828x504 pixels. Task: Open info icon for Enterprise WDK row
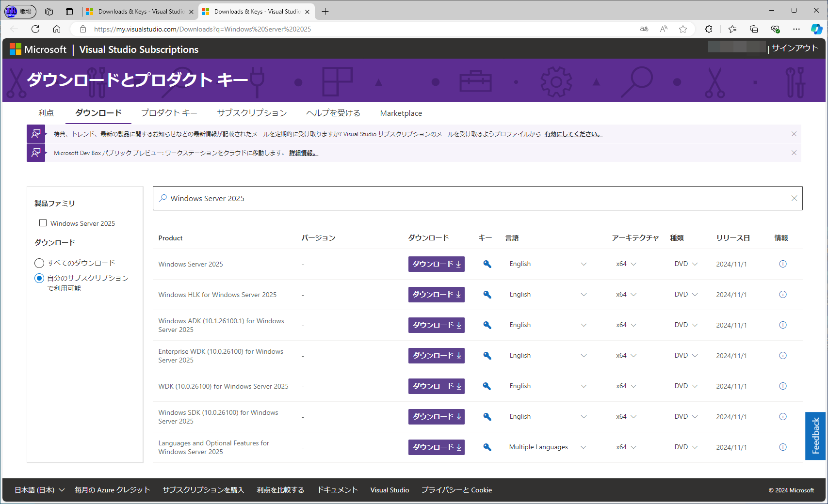[782, 356]
